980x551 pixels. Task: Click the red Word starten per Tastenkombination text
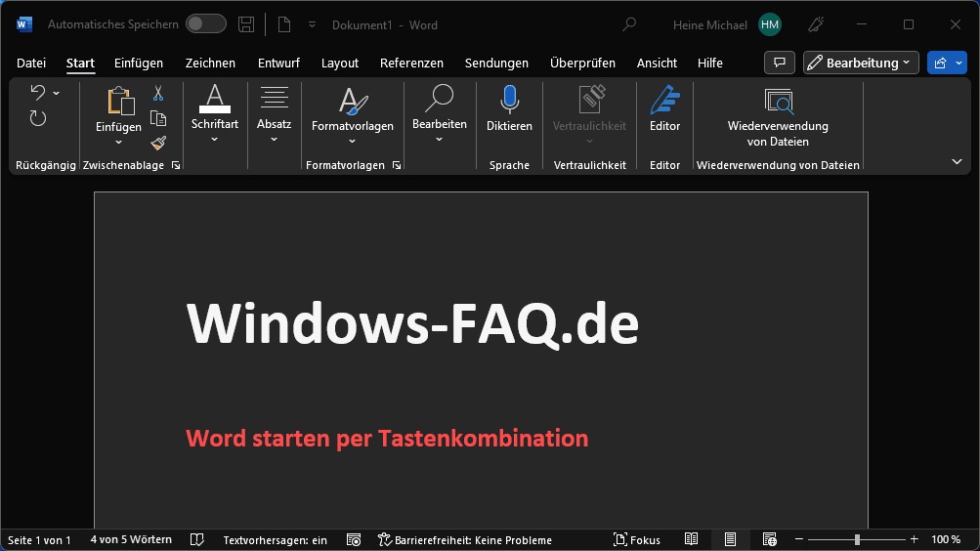(x=387, y=438)
